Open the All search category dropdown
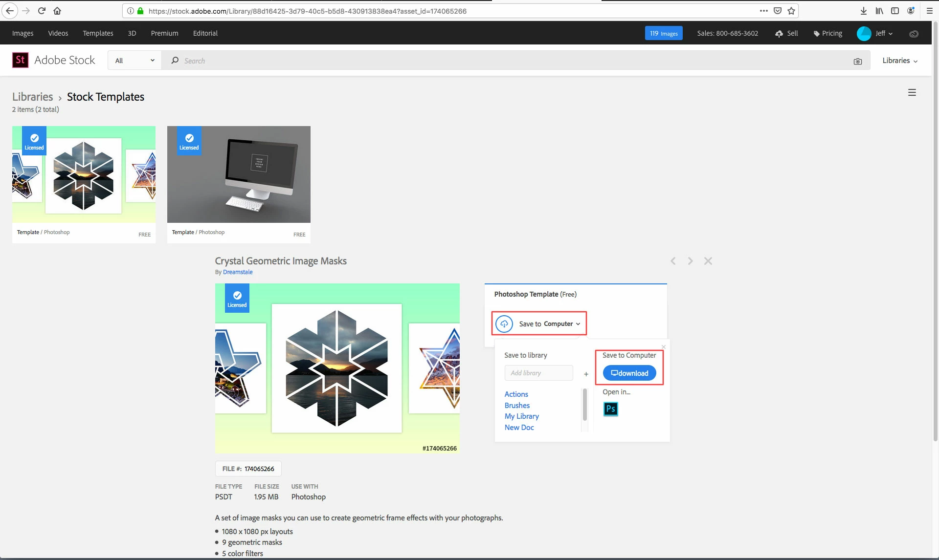Image resolution: width=939 pixels, height=560 pixels. 134,61
